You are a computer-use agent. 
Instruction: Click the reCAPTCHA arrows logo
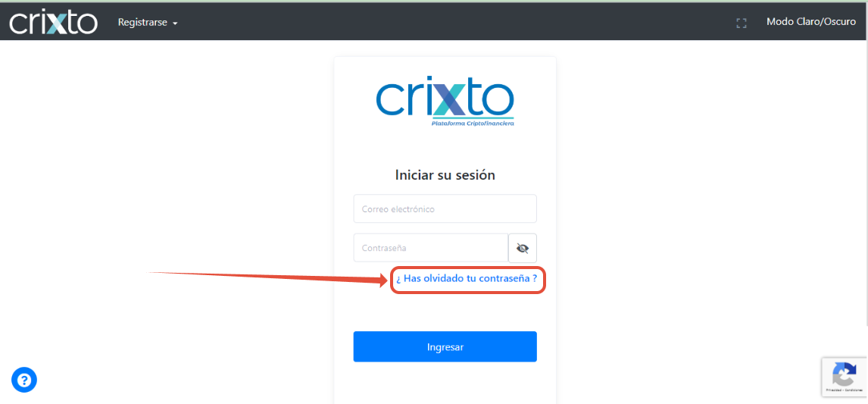coord(845,374)
